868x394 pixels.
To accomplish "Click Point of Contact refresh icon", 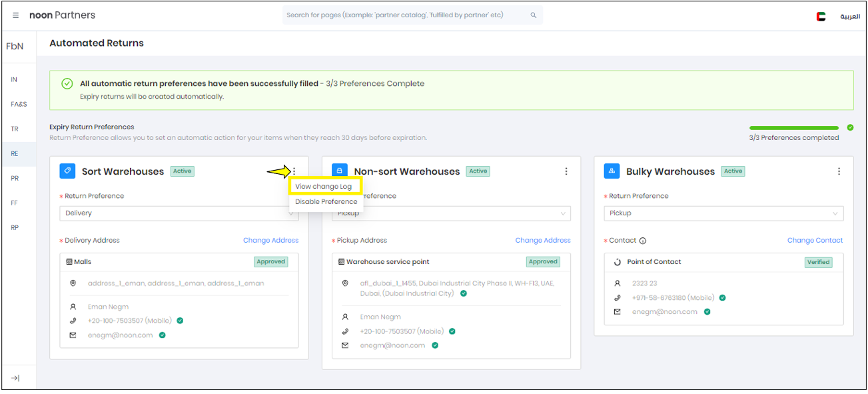I will pyautogui.click(x=618, y=262).
